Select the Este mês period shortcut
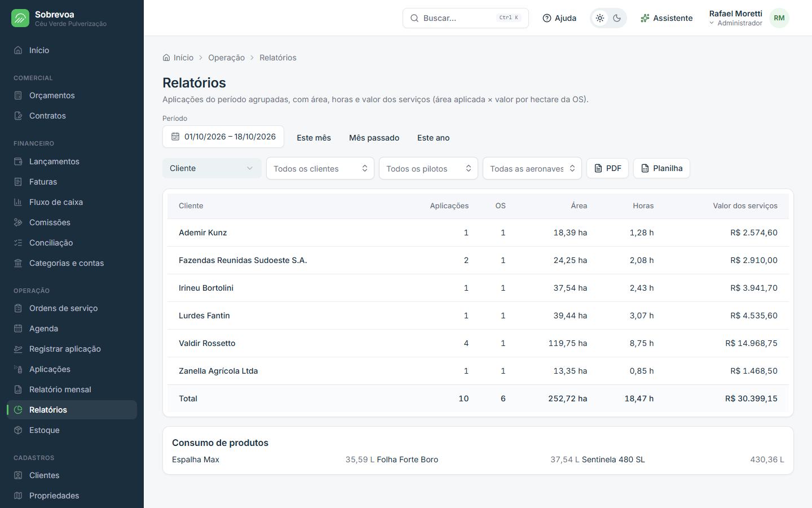The width and height of the screenshot is (812, 508). 314,138
